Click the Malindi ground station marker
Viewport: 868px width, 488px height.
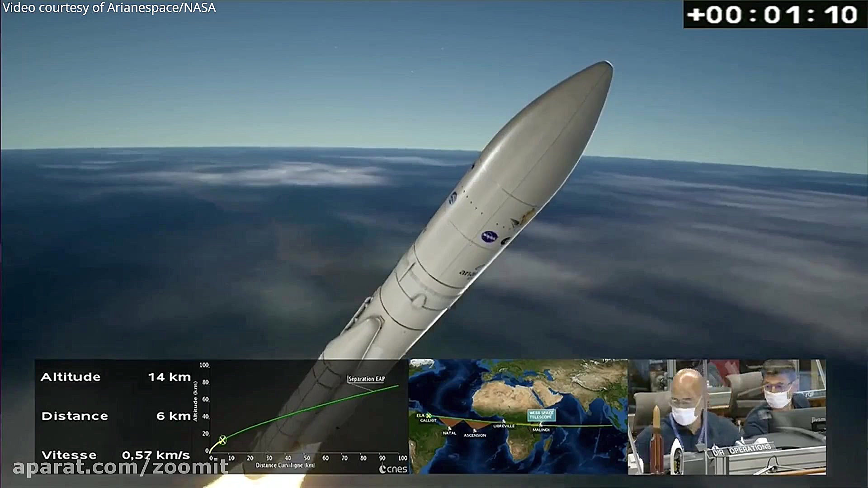[541, 425]
